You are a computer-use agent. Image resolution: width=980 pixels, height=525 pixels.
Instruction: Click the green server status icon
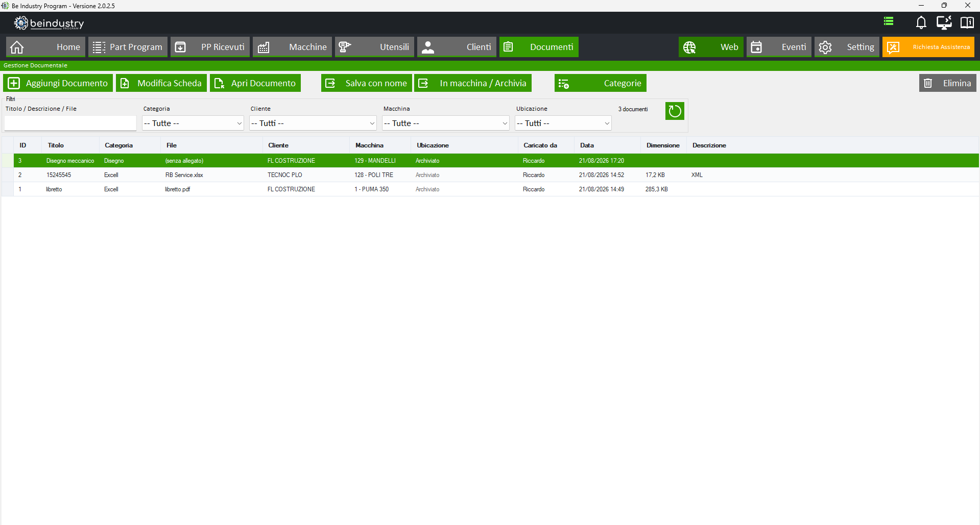pos(889,21)
